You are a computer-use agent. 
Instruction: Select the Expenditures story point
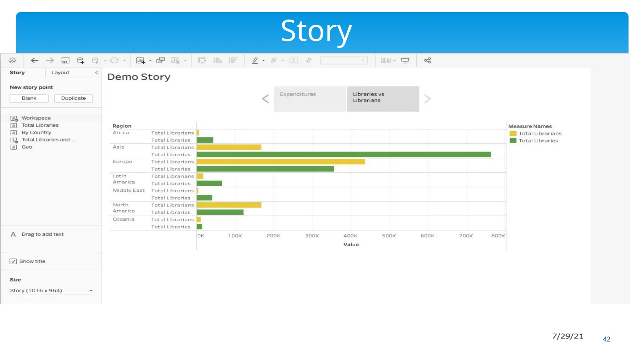point(310,99)
